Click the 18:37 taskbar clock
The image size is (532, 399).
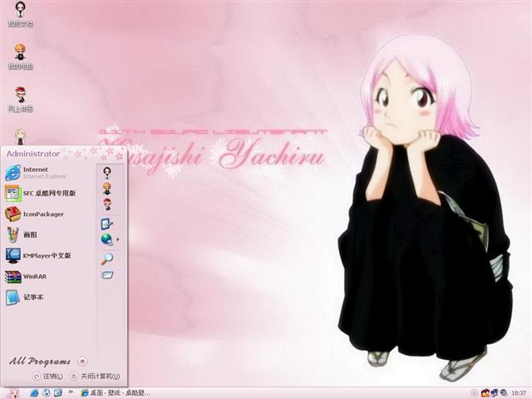pos(519,393)
